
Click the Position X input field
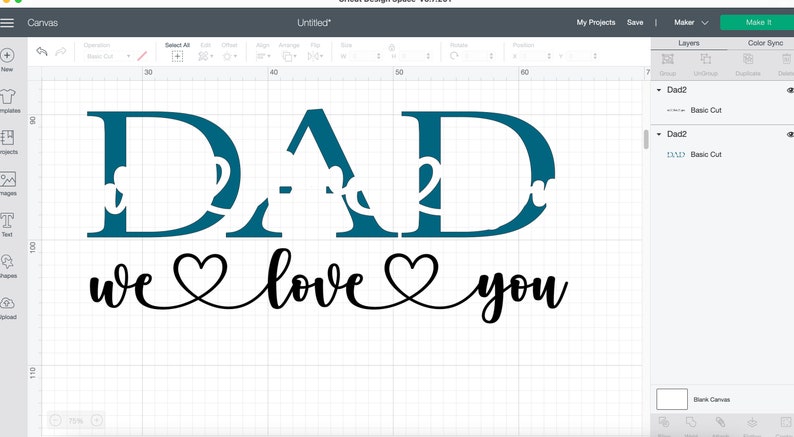(535, 56)
